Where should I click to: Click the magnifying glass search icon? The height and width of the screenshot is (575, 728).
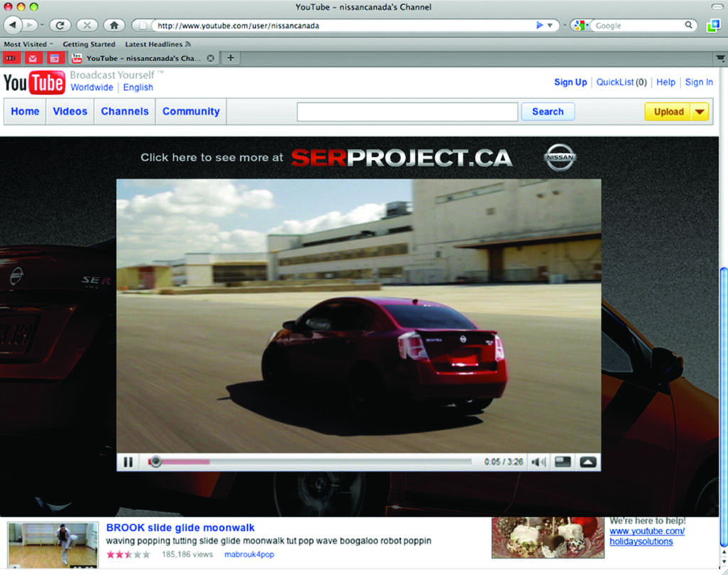[688, 25]
